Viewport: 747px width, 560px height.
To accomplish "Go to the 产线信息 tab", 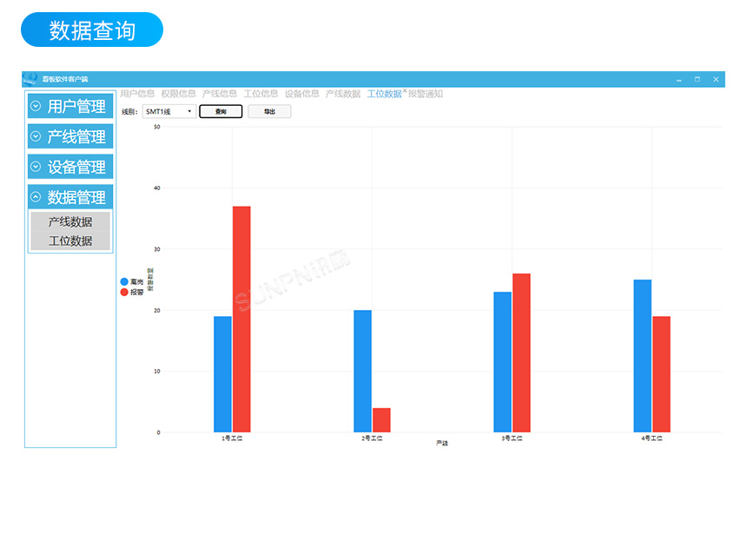I will coord(220,94).
